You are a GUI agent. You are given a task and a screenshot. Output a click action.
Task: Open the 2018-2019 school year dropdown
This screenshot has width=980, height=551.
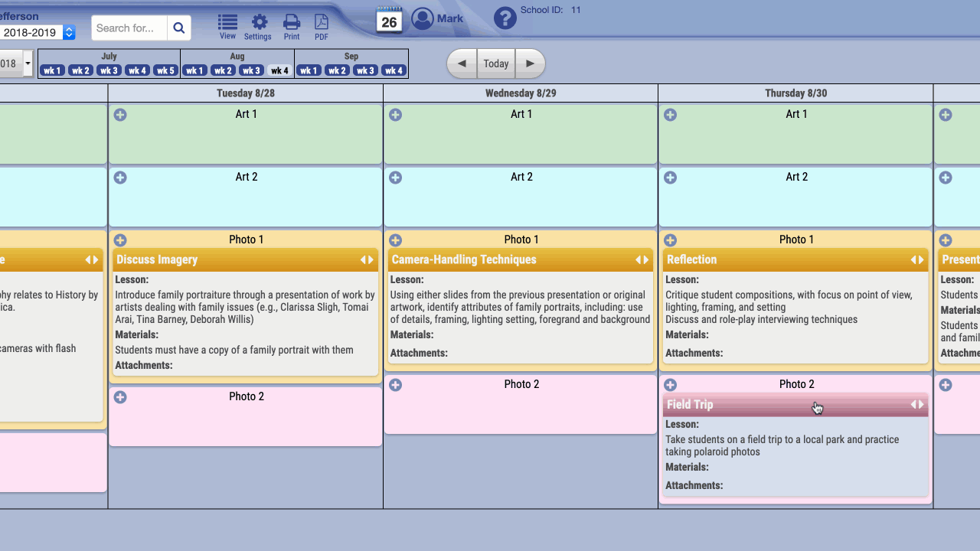coord(69,32)
